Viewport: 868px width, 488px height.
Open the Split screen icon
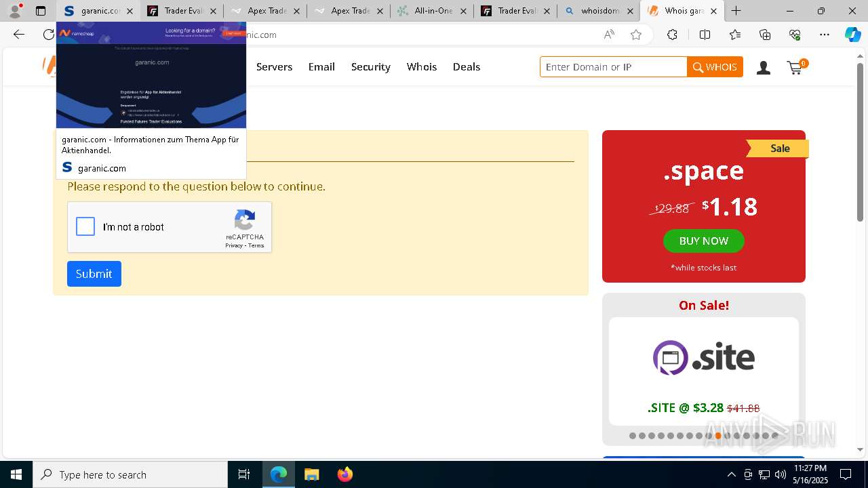705,35
